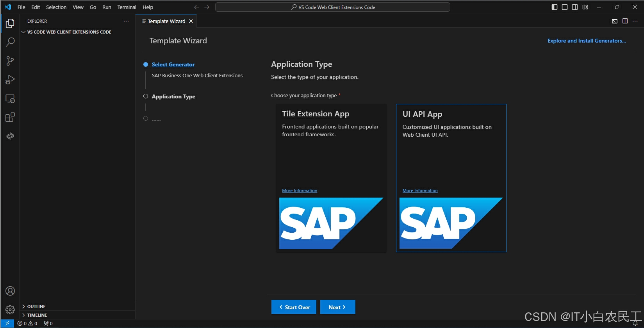Click the Next button
The image size is (644, 328).
338,307
